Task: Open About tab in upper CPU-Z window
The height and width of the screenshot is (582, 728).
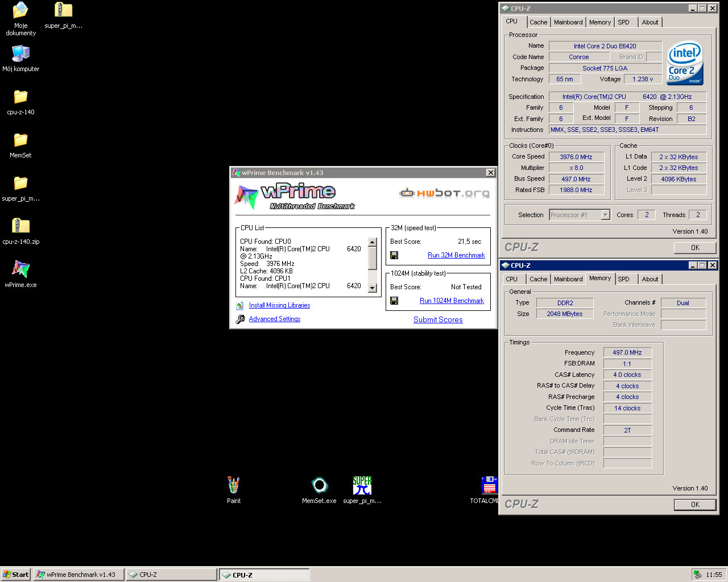Action: pos(650,22)
